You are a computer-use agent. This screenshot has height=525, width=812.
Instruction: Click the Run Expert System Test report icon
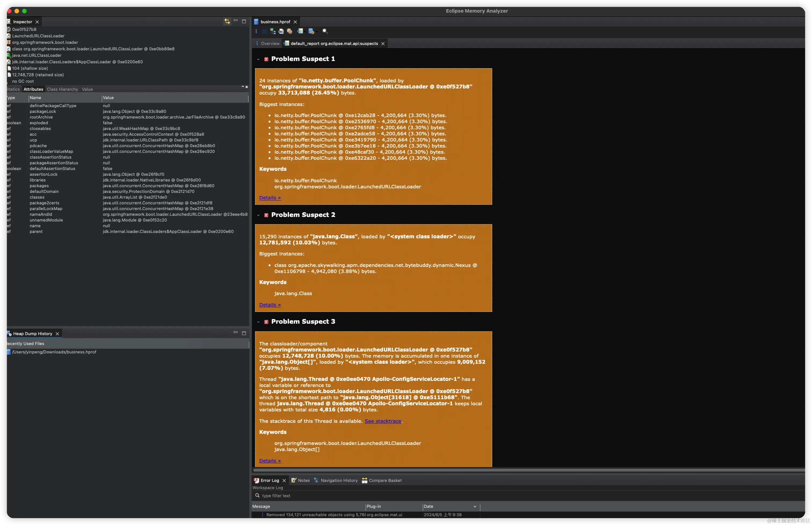point(300,31)
